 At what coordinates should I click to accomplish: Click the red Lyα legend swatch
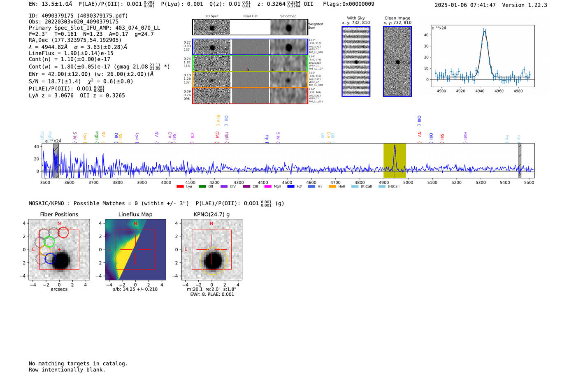click(x=180, y=187)
